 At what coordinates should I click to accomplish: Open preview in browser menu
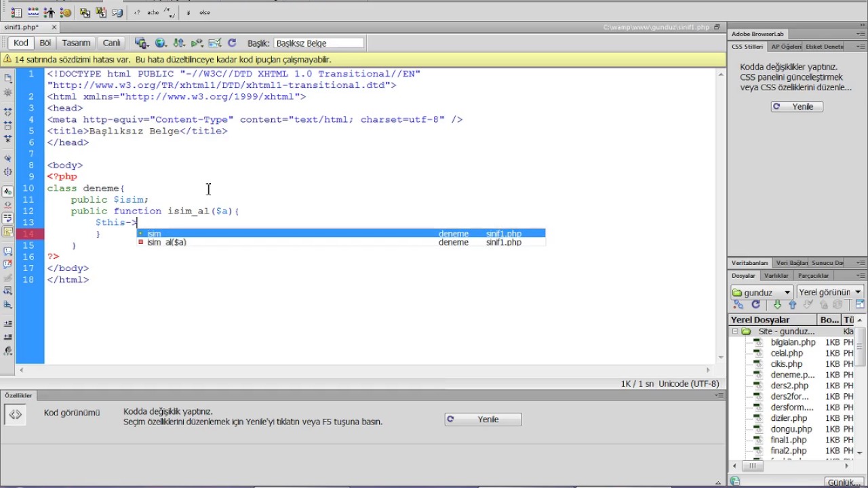point(161,43)
